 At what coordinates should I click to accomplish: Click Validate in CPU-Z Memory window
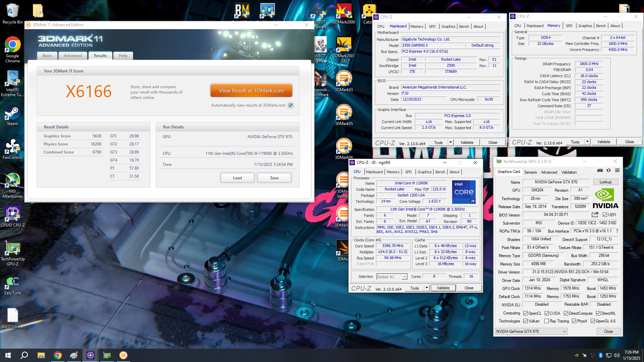click(604, 142)
